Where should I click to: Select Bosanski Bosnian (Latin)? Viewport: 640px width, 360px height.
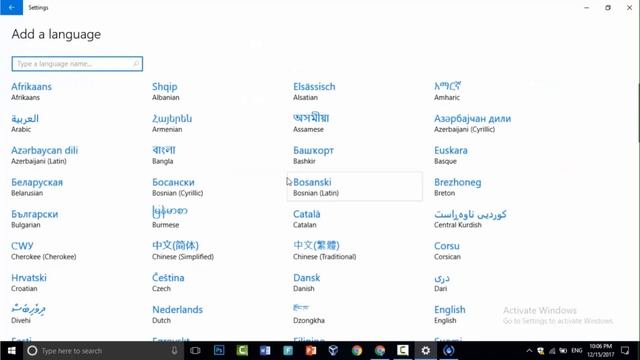pyautogui.click(x=355, y=187)
